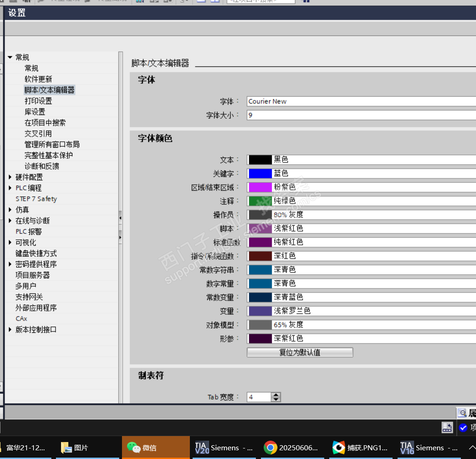Select 软件更新 in settings tree
The height and width of the screenshot is (459, 476).
pos(38,79)
